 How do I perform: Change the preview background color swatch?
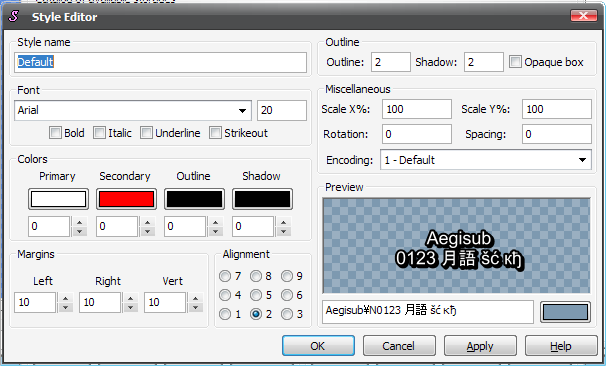click(x=565, y=312)
